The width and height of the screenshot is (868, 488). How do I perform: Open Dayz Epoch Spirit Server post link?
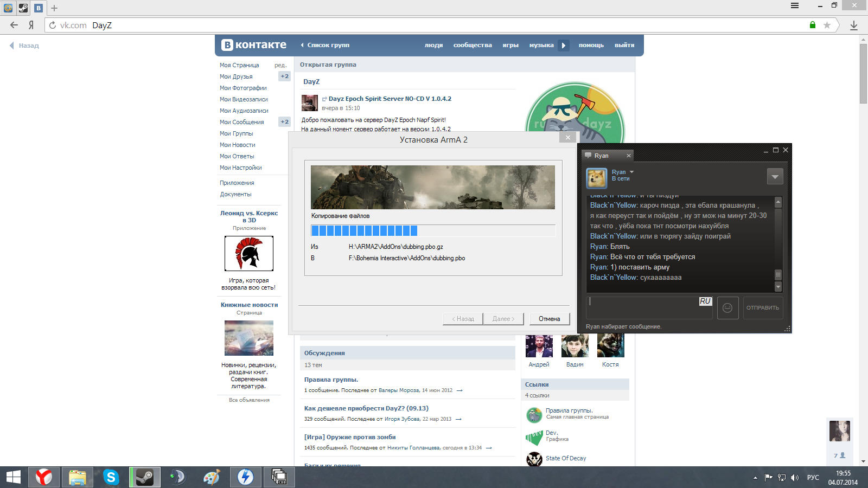(x=390, y=99)
